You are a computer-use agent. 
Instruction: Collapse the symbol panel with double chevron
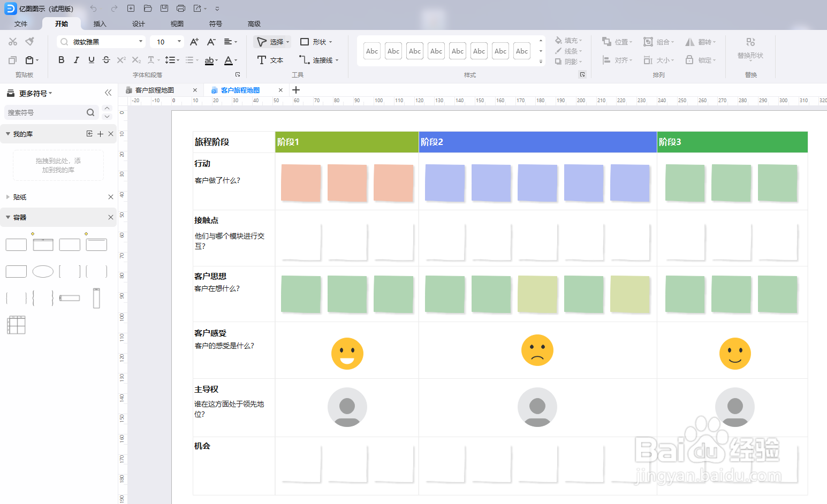(x=108, y=93)
